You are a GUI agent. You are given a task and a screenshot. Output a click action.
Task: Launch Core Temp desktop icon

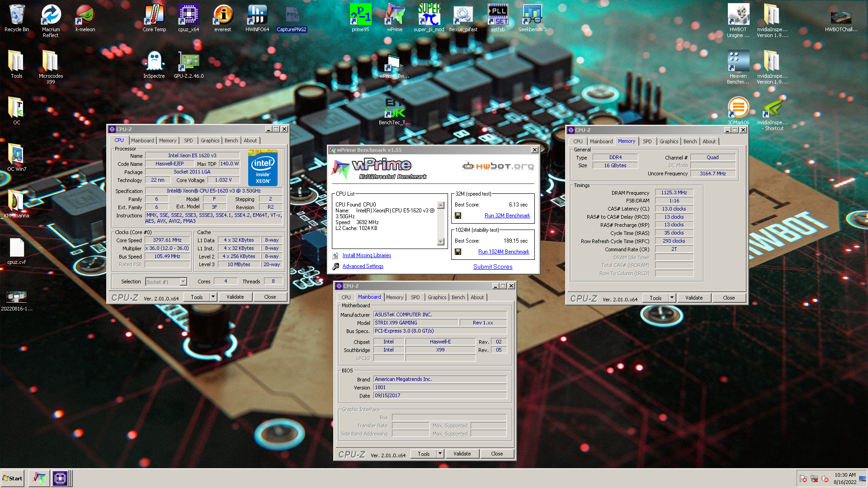(154, 18)
